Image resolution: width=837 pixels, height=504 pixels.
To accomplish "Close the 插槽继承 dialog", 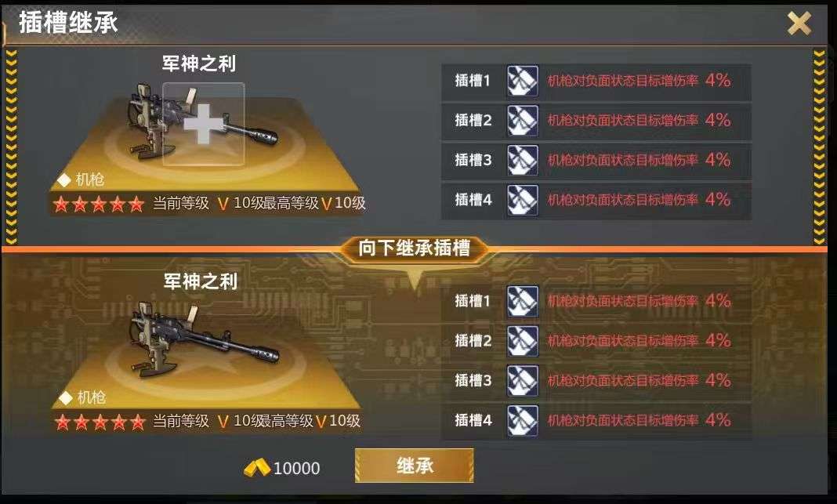I will 799,23.
